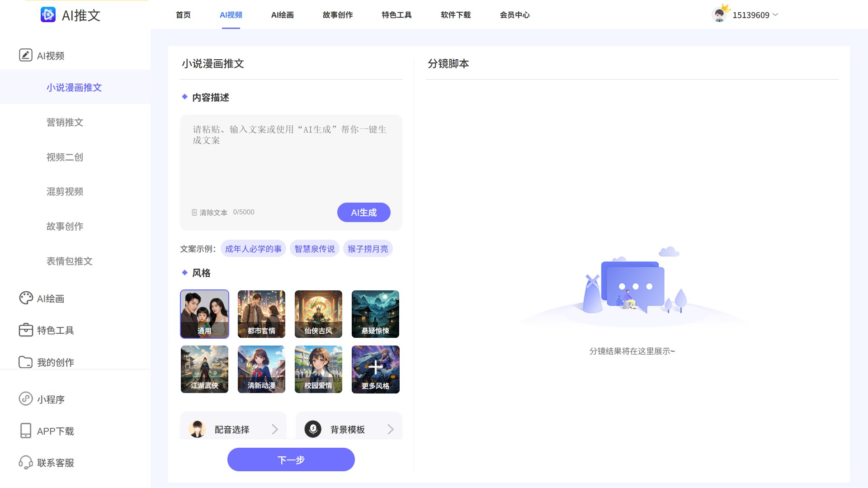Select 混剪视频 in sidebar
Screen dimensions: 868x488
[65, 191]
